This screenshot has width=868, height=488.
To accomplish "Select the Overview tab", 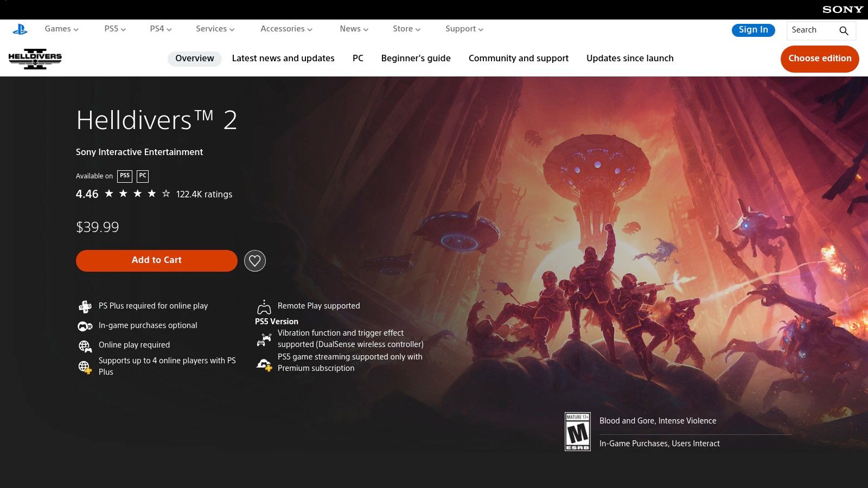I will pos(195,59).
